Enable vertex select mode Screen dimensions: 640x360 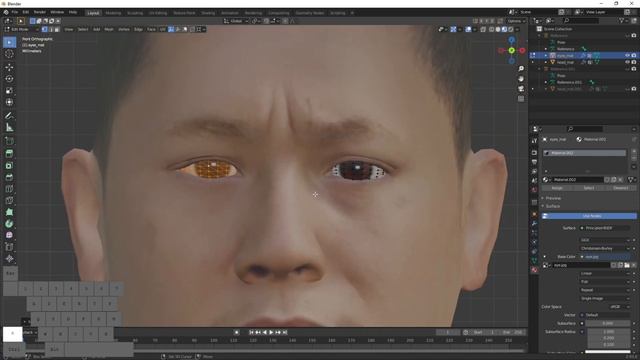coord(45,29)
